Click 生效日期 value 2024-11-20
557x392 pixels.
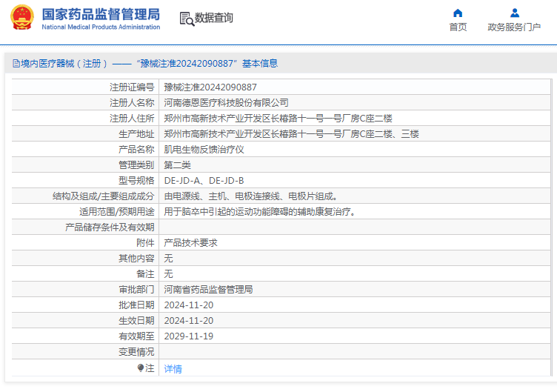pos(189,321)
